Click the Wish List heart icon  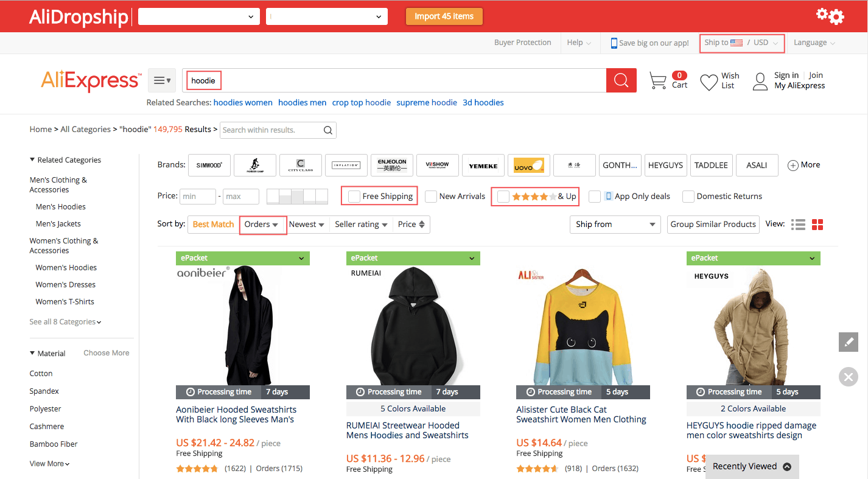pyautogui.click(x=707, y=80)
